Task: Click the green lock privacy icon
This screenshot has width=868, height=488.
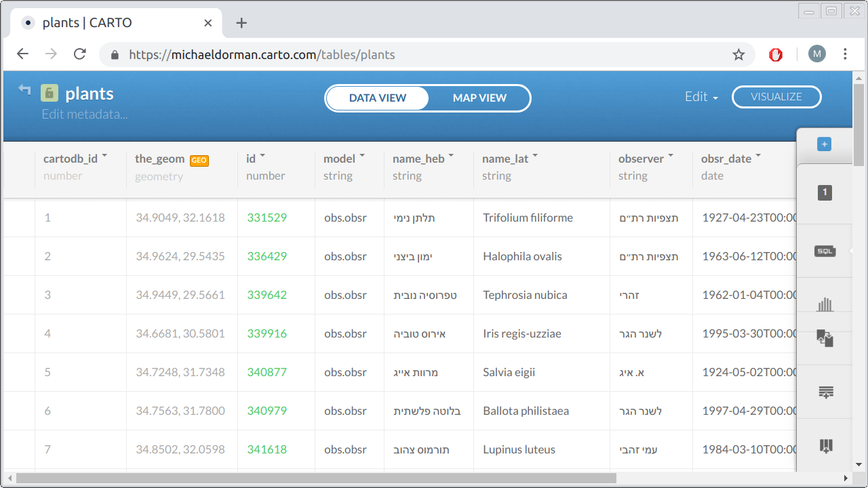Action: 49,93
